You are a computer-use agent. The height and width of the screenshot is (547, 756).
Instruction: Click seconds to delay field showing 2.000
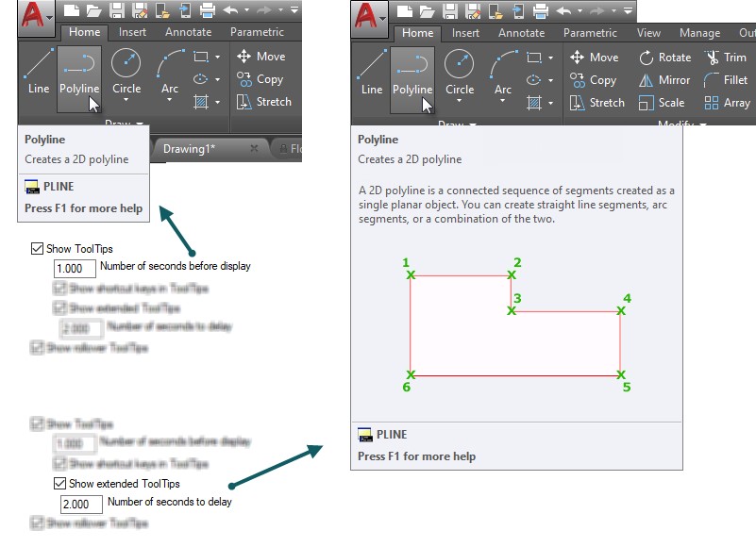tap(81, 505)
